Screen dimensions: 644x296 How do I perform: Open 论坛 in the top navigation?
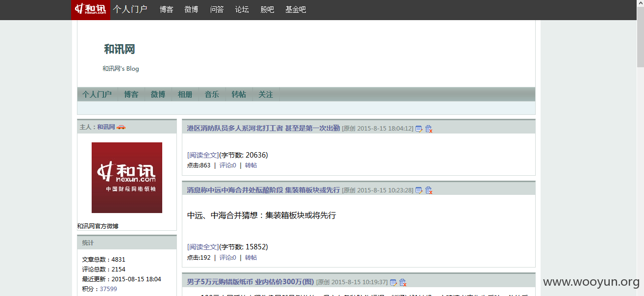tap(242, 9)
